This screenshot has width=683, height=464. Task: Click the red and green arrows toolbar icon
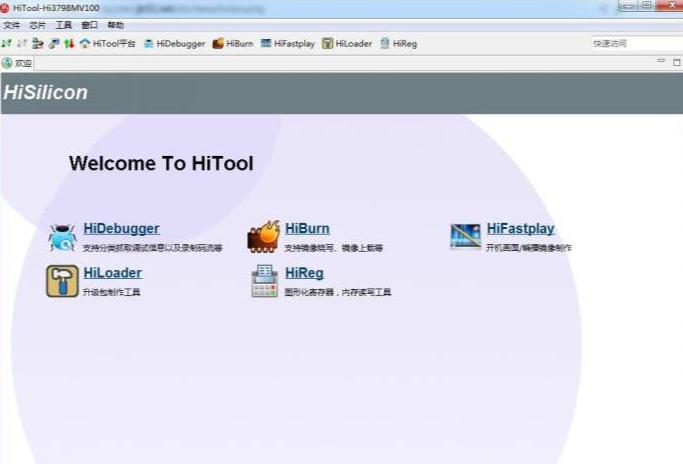point(69,44)
